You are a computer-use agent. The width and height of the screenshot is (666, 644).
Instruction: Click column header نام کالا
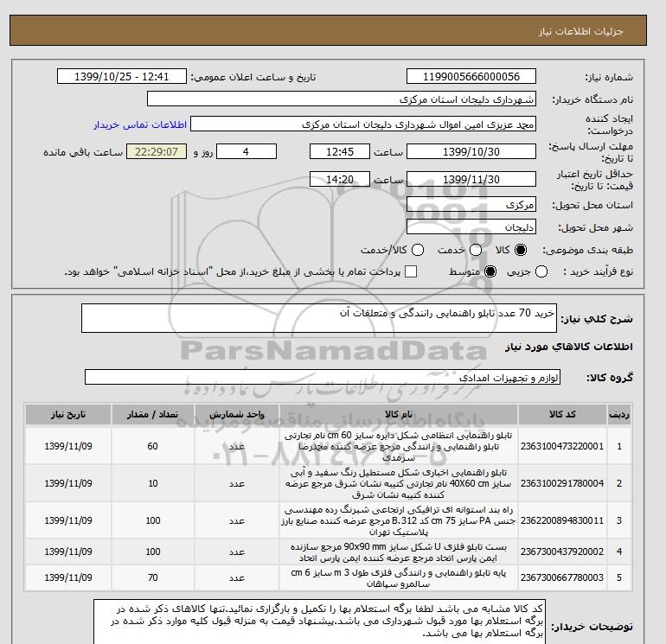(399, 414)
